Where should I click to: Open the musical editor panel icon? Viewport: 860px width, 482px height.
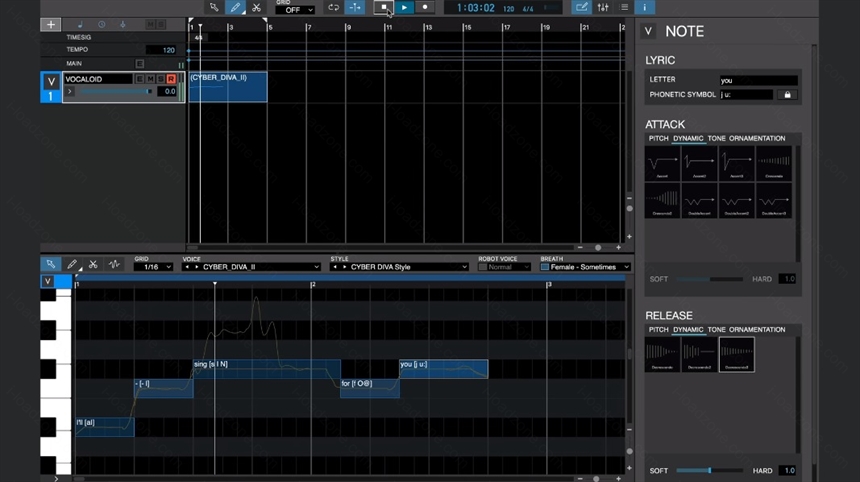(x=581, y=7)
